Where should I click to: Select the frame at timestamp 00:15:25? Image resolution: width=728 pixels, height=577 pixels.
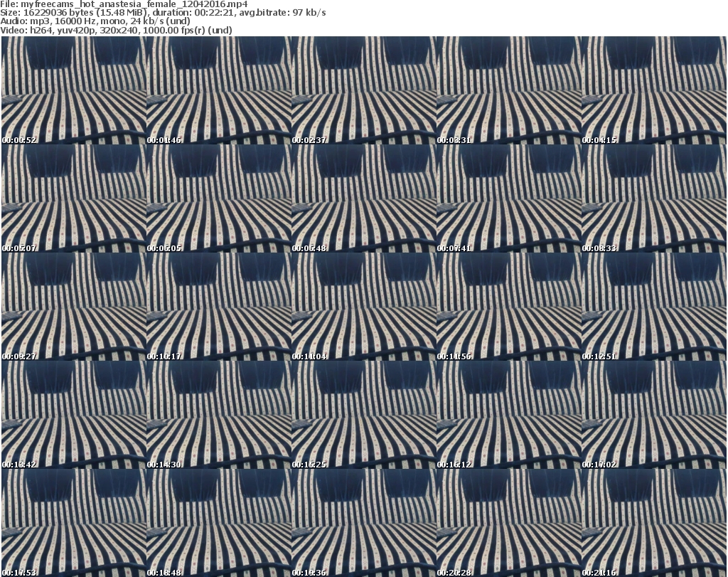pos(363,415)
